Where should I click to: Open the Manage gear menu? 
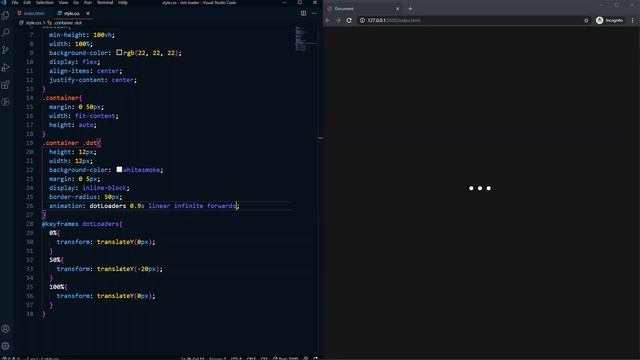[x=5, y=346]
